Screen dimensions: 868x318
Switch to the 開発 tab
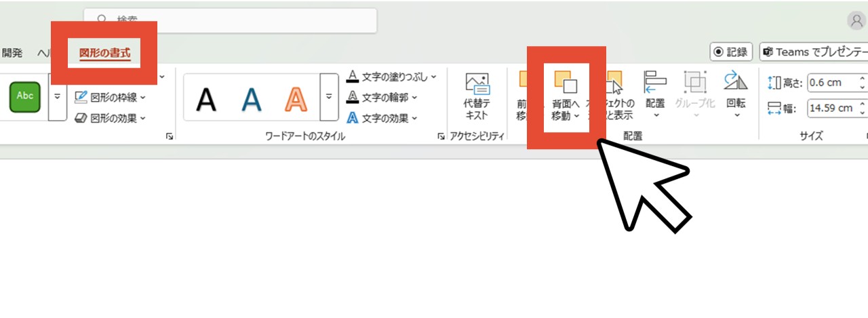(x=12, y=52)
